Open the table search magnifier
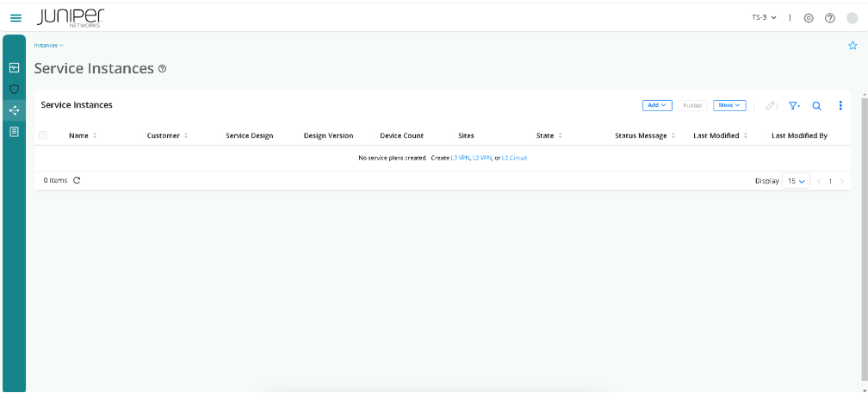 (x=816, y=105)
